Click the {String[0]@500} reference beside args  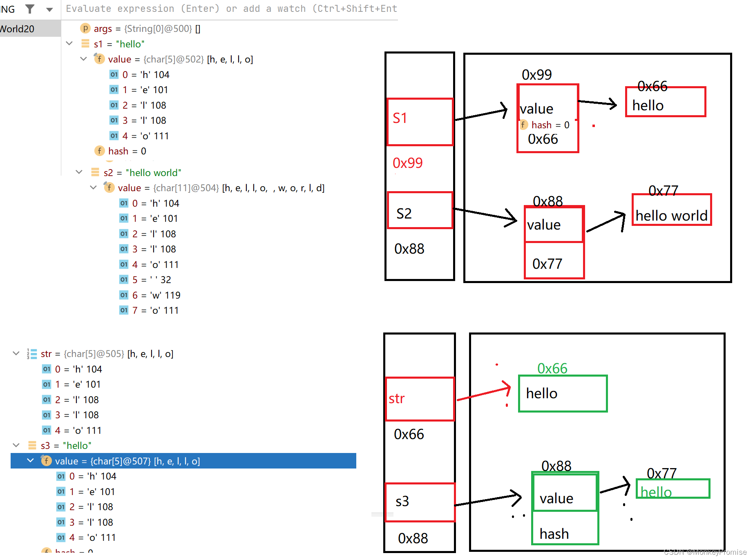coord(158,29)
